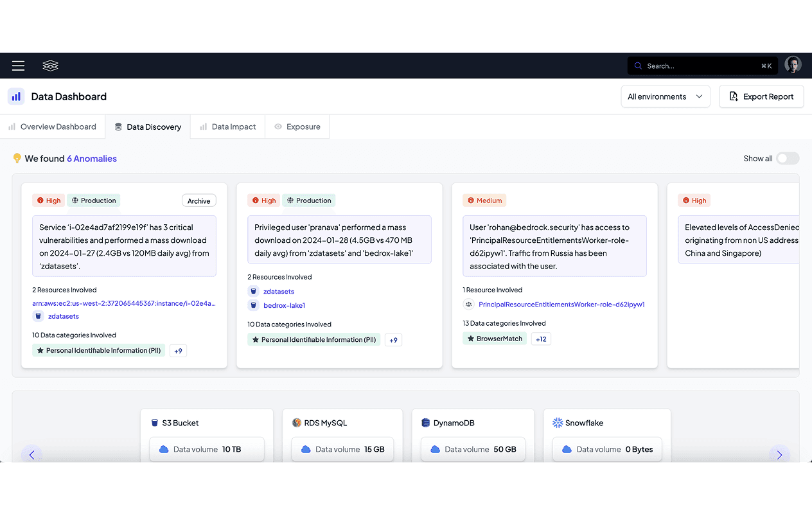Expand the +9 data categories on first card
Screen dimensions: 812x514
click(178, 351)
